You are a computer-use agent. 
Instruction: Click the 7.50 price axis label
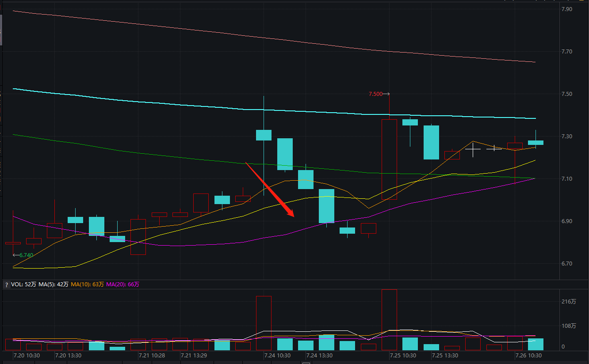pos(566,94)
